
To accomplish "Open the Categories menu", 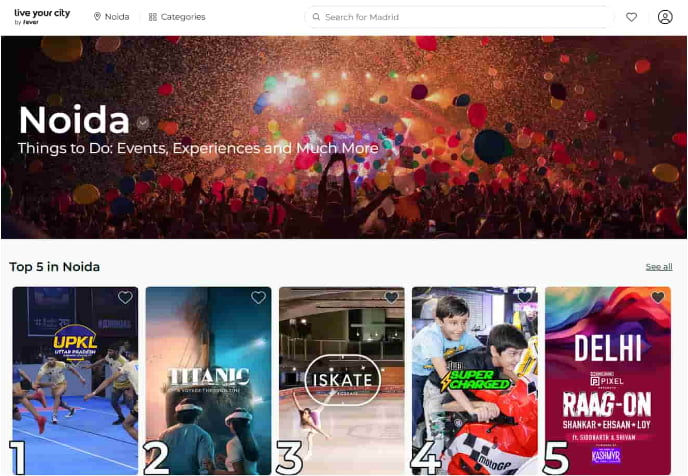I will [177, 17].
